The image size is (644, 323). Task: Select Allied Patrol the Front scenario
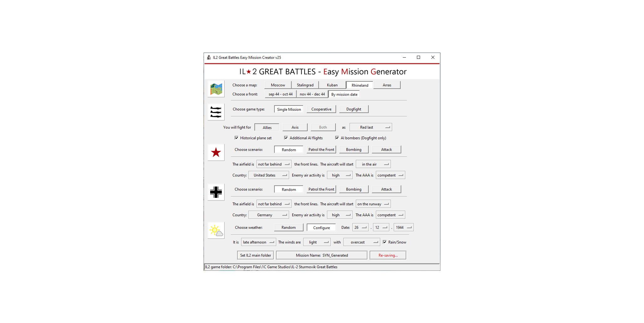[321, 150]
